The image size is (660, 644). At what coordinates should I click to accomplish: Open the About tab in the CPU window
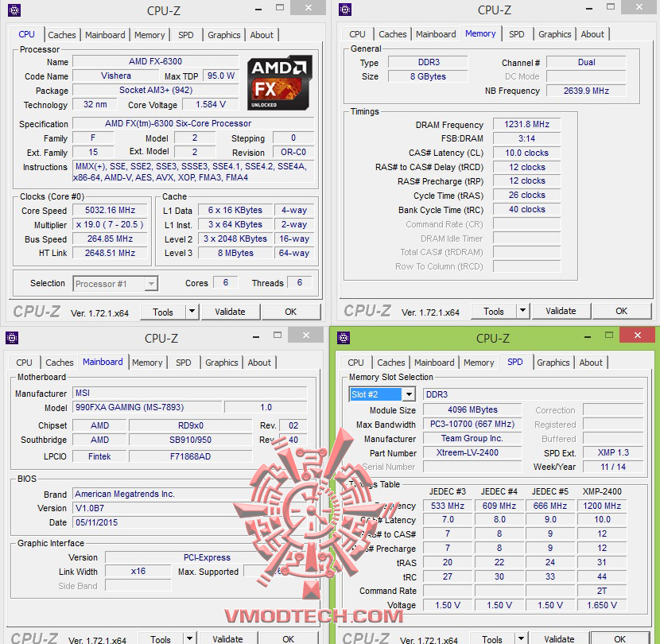coord(262,35)
